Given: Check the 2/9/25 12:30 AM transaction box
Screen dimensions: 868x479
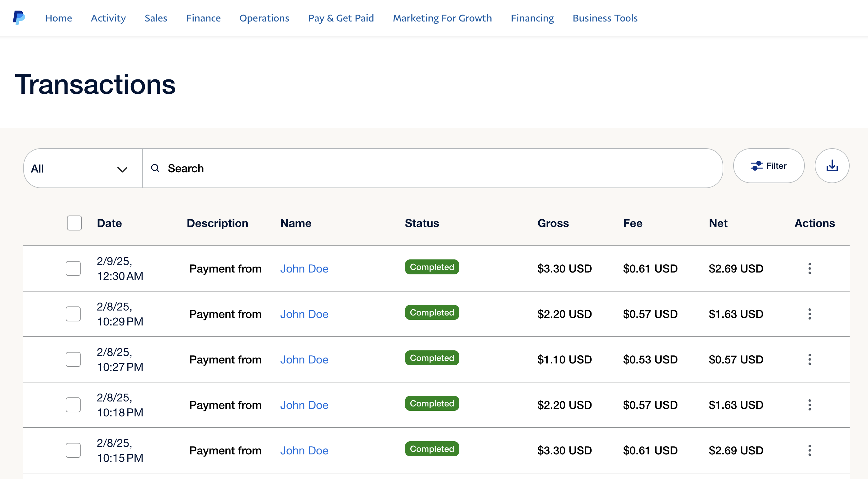Looking at the screenshot, I should point(73,269).
